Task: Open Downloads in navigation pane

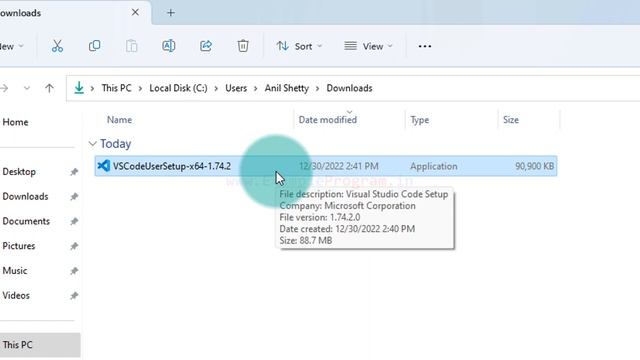Action: 25,197
